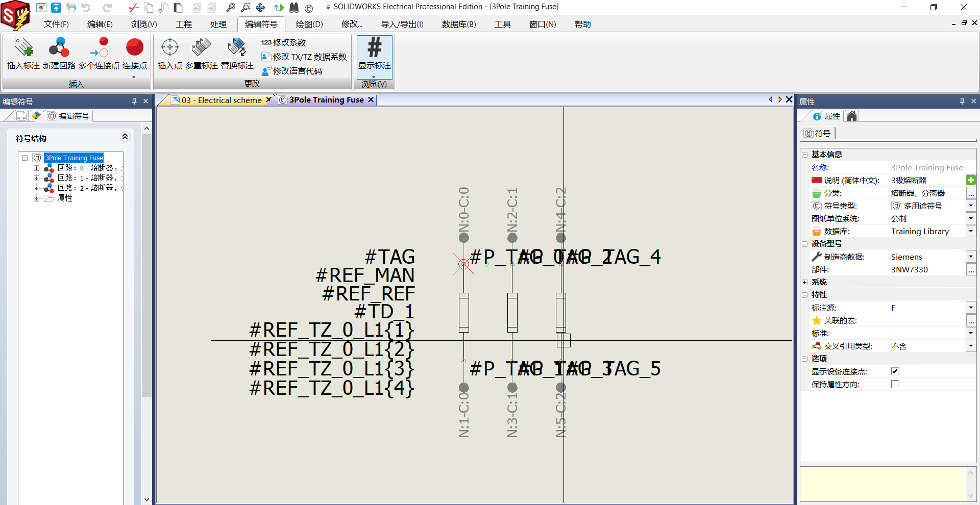Screen dimensions: 980x505
Task: Collapse the 设备型号 section
Action: 804,244
